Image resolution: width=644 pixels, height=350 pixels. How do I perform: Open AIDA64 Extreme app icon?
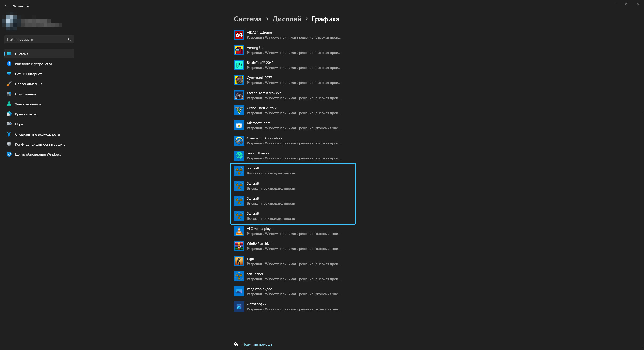(x=239, y=35)
